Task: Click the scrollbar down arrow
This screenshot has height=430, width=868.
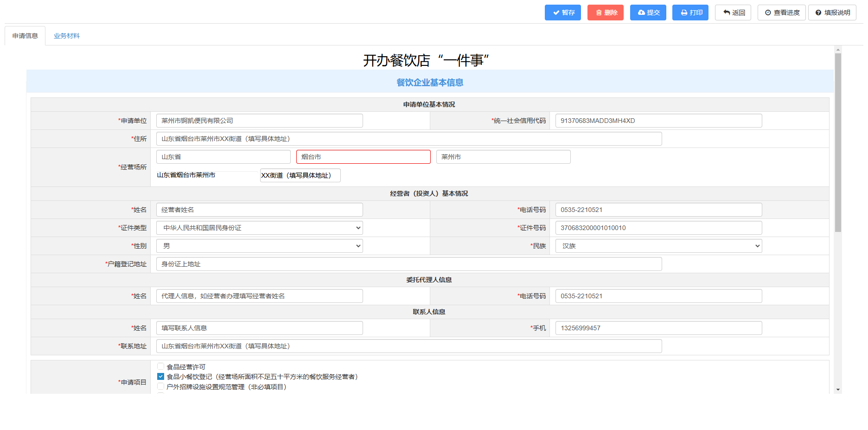Action: click(x=838, y=390)
